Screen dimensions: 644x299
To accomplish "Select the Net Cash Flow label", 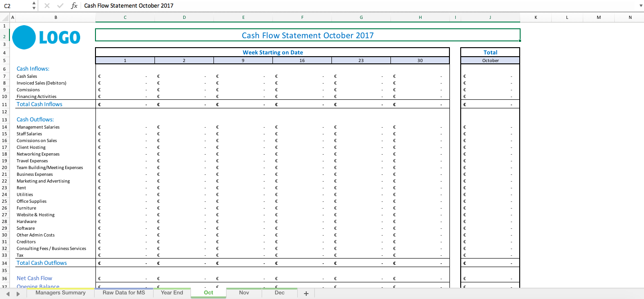I will click(x=34, y=278).
